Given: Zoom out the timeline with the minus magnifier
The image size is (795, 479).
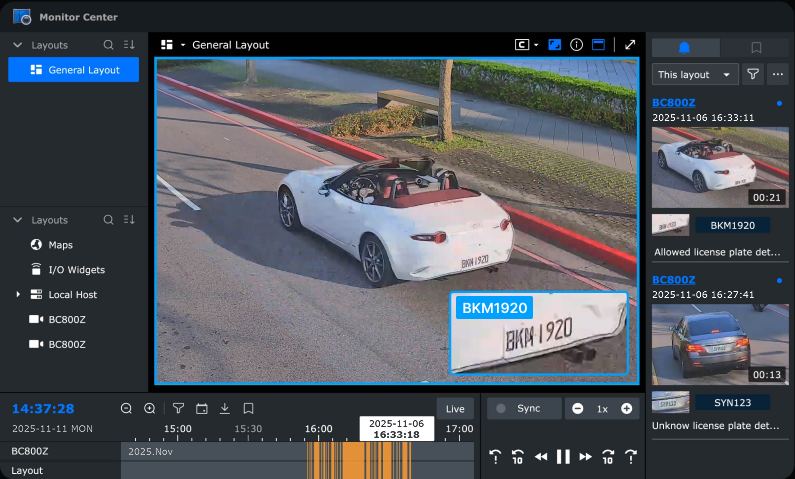Looking at the screenshot, I should [126, 408].
